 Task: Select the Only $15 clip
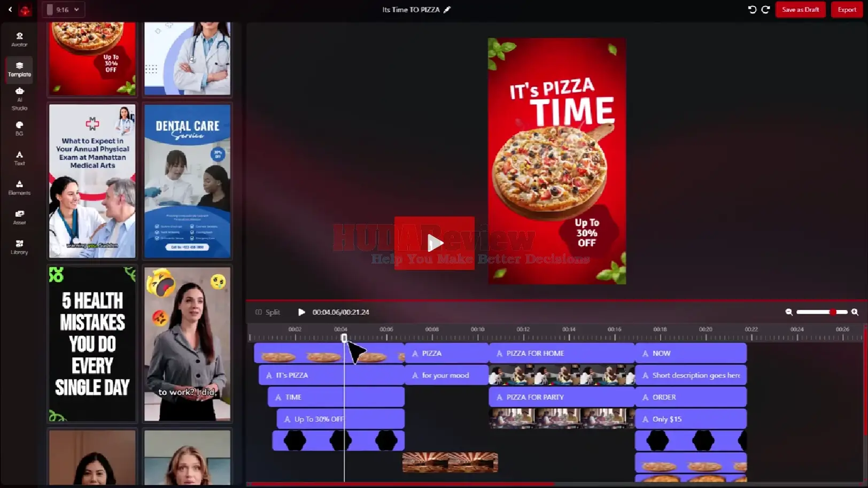tap(691, 419)
